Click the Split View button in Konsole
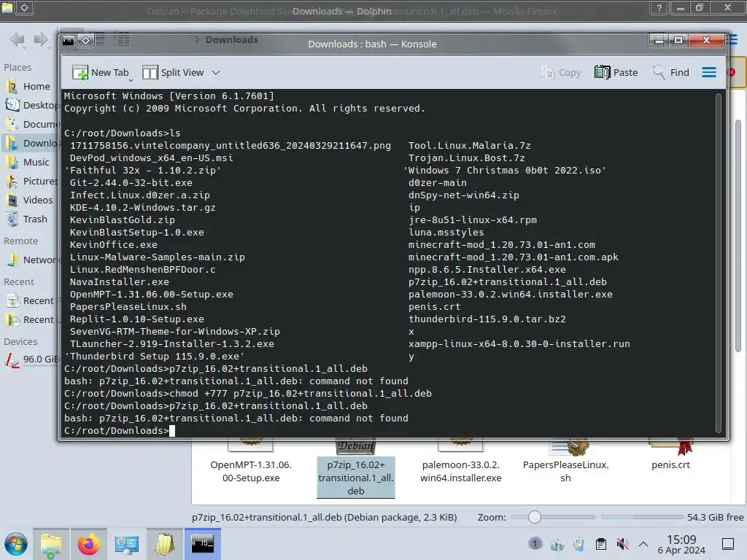The height and width of the screenshot is (560, 747). pyautogui.click(x=174, y=72)
